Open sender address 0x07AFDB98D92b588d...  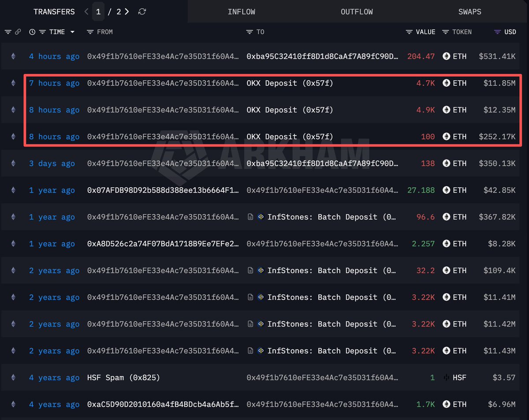[x=164, y=190]
